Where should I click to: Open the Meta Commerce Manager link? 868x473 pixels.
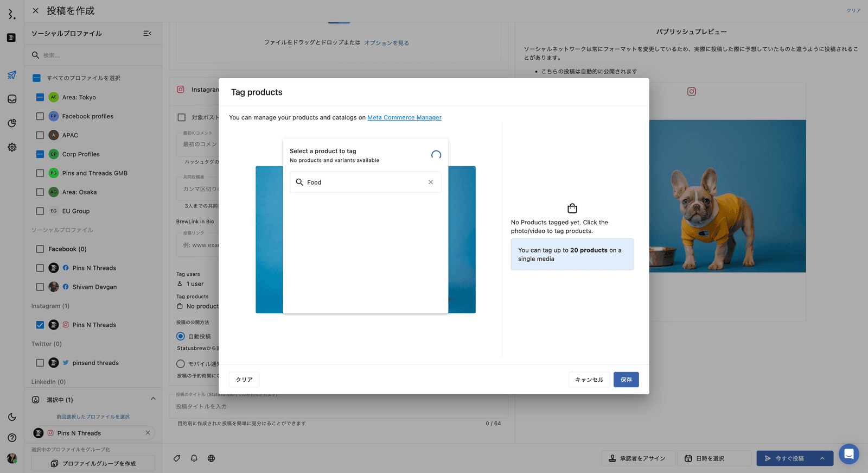pyautogui.click(x=404, y=117)
